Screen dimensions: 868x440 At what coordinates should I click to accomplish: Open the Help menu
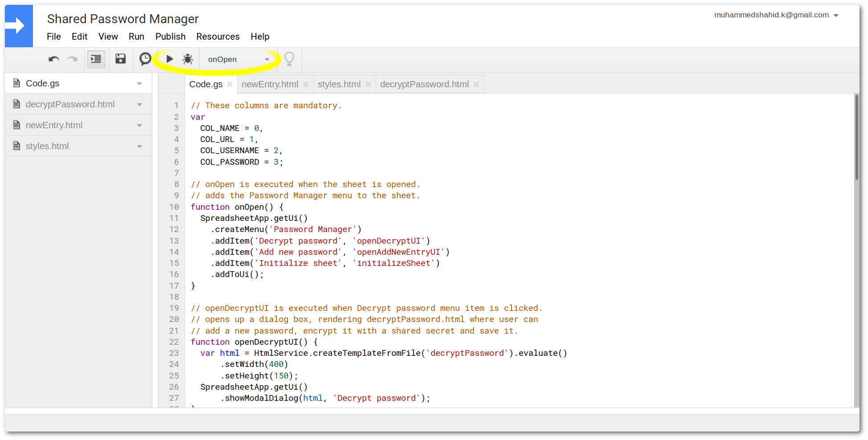pyautogui.click(x=260, y=37)
